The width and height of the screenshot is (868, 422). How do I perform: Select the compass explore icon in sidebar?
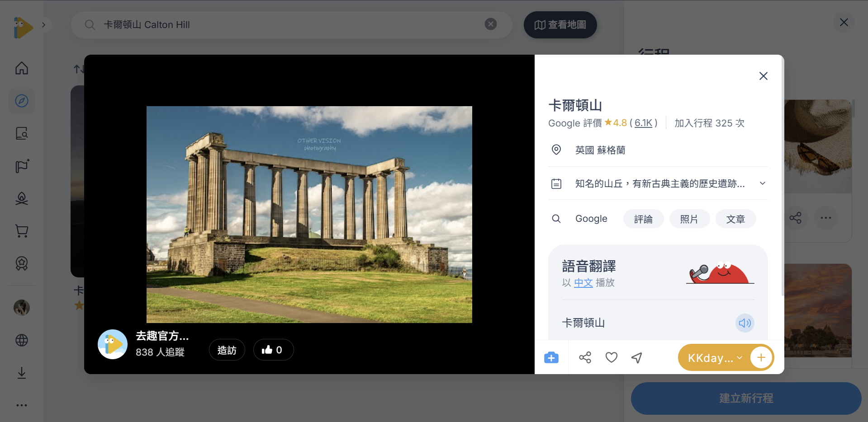point(22,101)
